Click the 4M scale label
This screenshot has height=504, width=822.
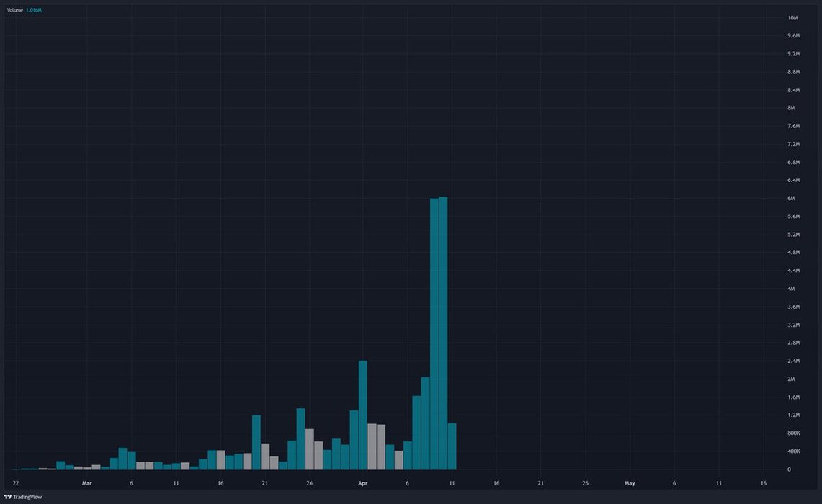(x=791, y=289)
